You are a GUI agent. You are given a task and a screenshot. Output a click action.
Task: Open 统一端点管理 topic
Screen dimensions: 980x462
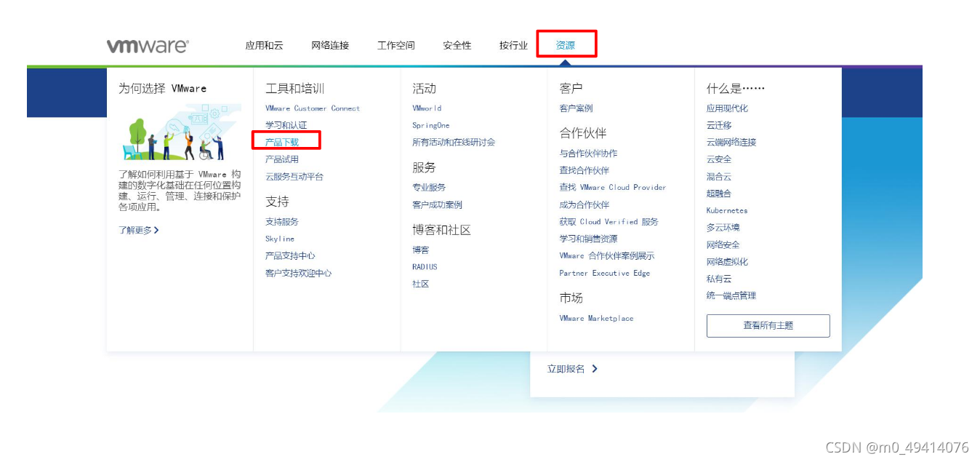tap(731, 295)
